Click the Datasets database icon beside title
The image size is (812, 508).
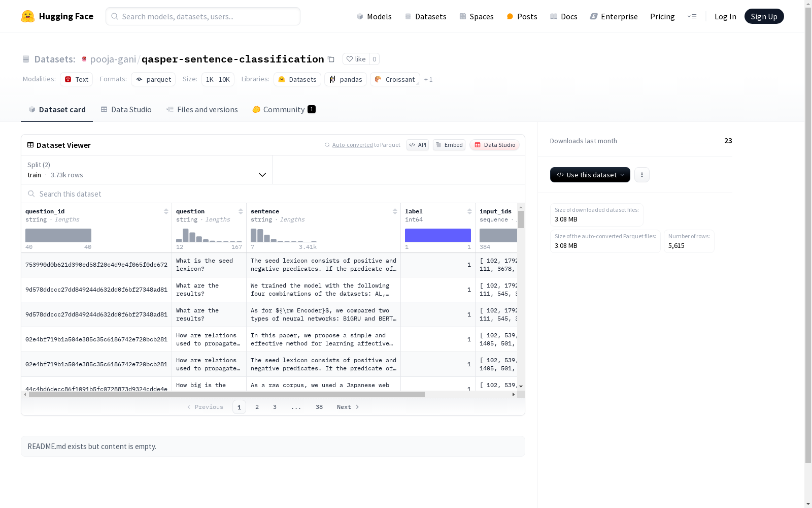26,59
